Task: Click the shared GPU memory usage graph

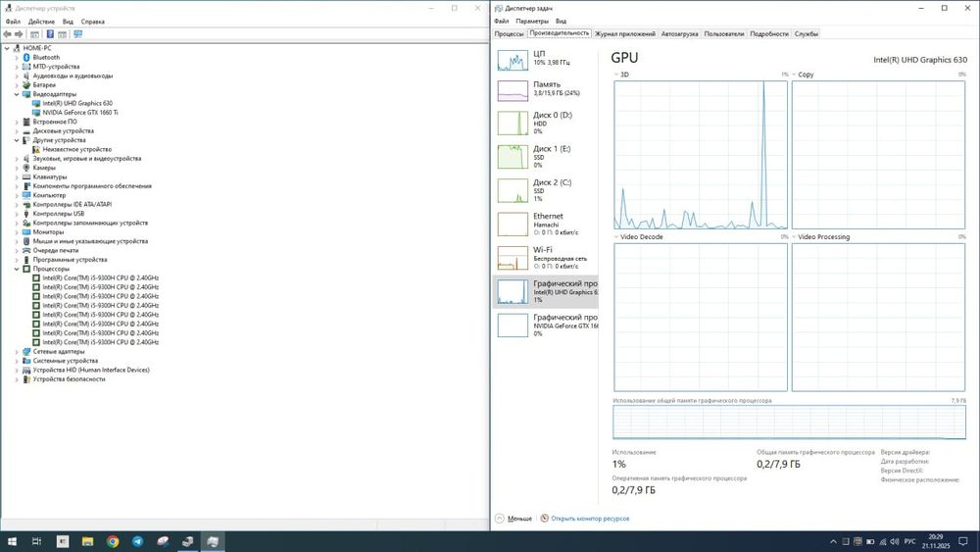Action: [x=789, y=422]
